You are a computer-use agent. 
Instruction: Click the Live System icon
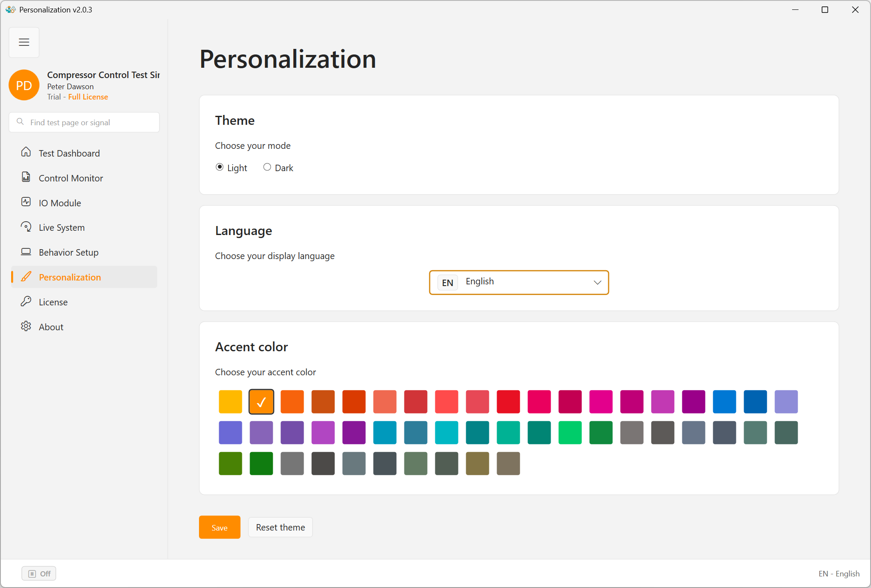(x=26, y=227)
